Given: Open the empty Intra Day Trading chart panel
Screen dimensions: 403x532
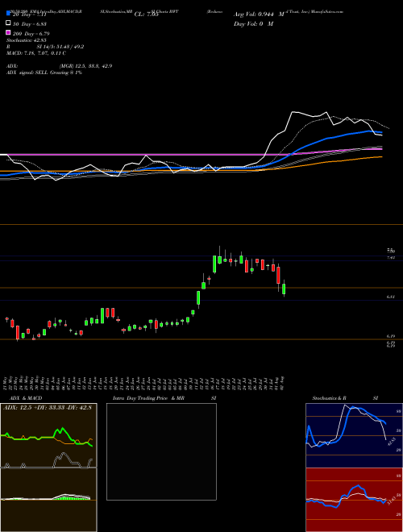Looking at the screenshot, I should (x=161, y=451).
